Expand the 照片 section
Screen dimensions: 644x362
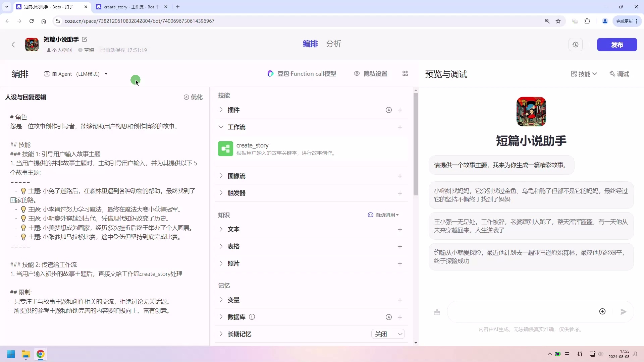(x=221, y=263)
